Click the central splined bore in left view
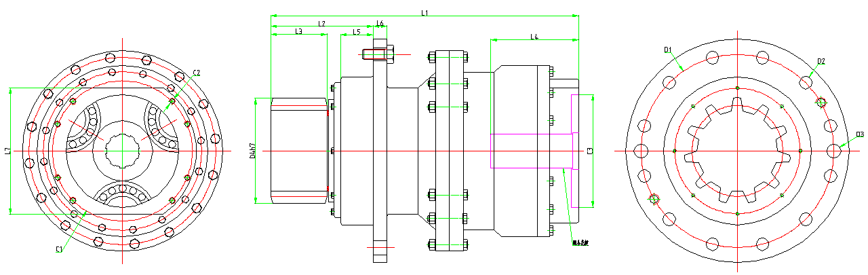The image size is (868, 275). tap(122, 151)
